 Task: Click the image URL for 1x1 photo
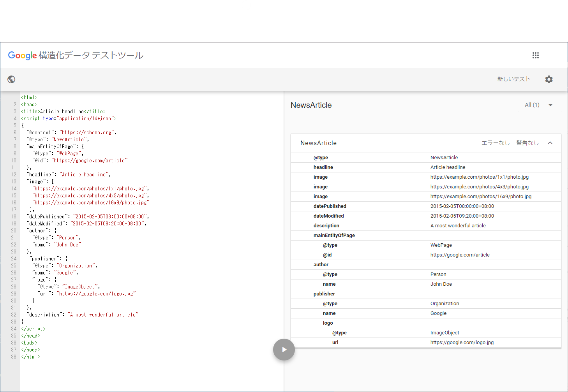point(479,177)
